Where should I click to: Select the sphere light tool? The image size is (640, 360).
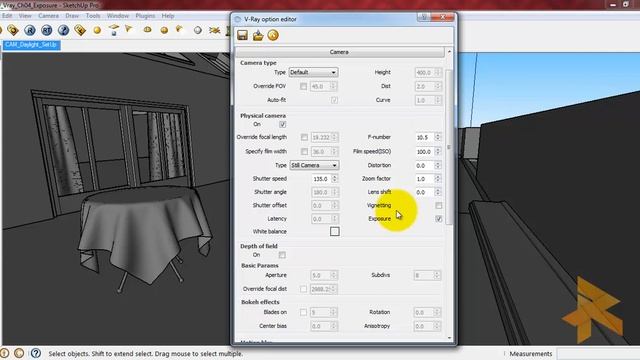164,30
